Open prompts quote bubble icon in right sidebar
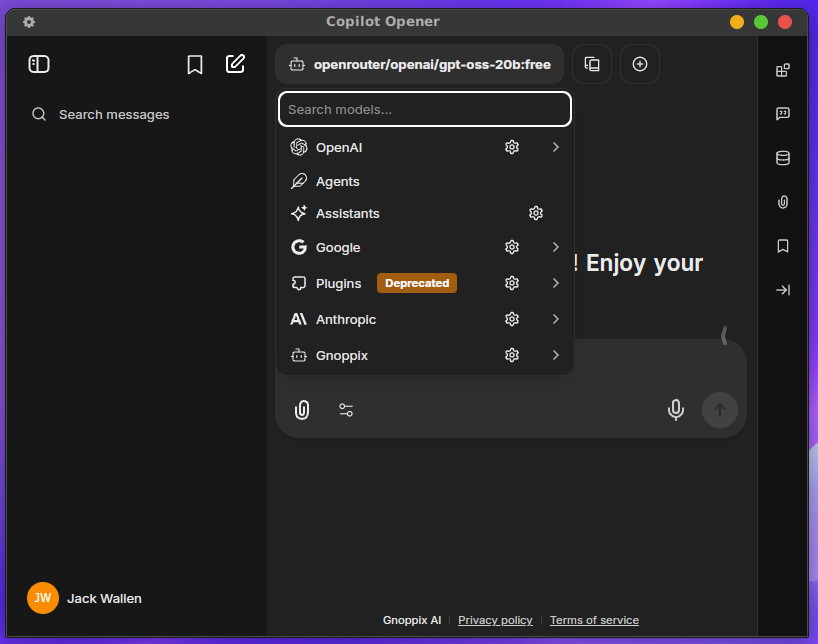The image size is (818, 644). click(783, 114)
